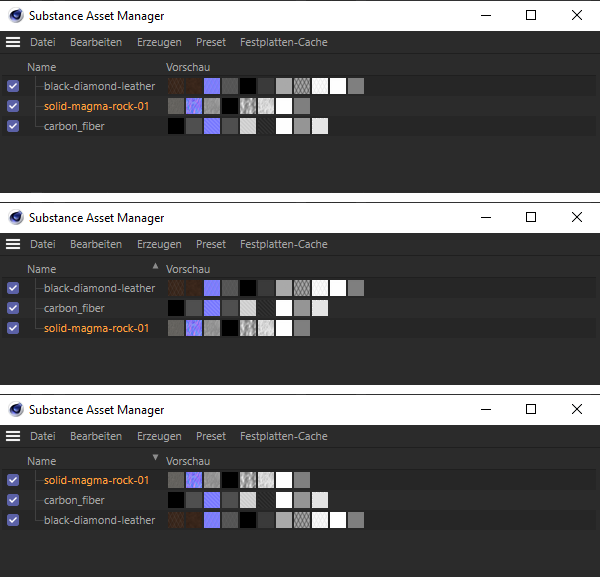600x577 pixels.
Task: Open Erzeugen menu in middle window
Action: (x=159, y=244)
